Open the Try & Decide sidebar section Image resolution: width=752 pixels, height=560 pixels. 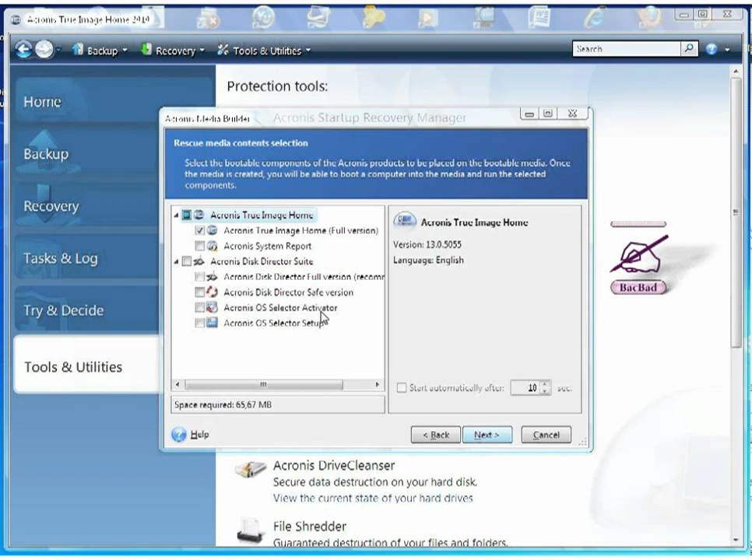pos(88,310)
